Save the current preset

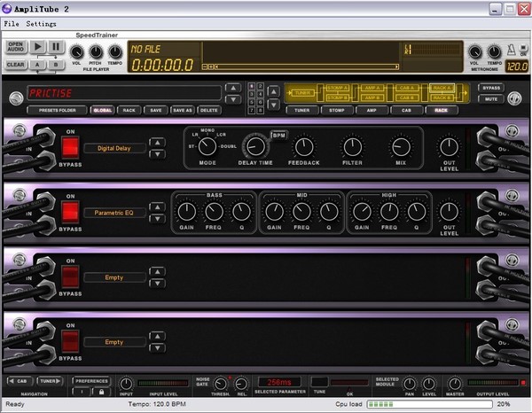[x=156, y=110]
